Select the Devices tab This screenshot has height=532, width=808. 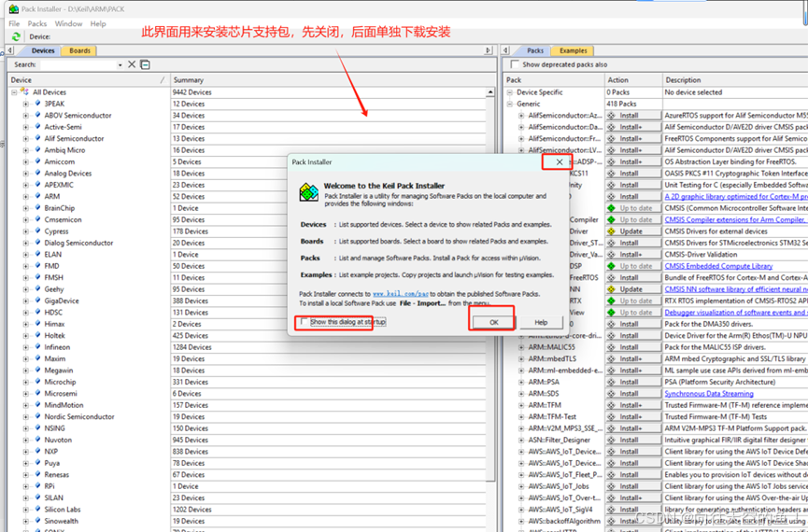pos(43,50)
